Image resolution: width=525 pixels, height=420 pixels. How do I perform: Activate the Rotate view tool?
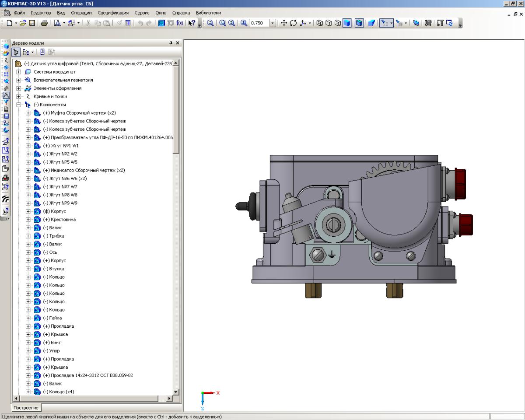pyautogui.click(x=293, y=23)
